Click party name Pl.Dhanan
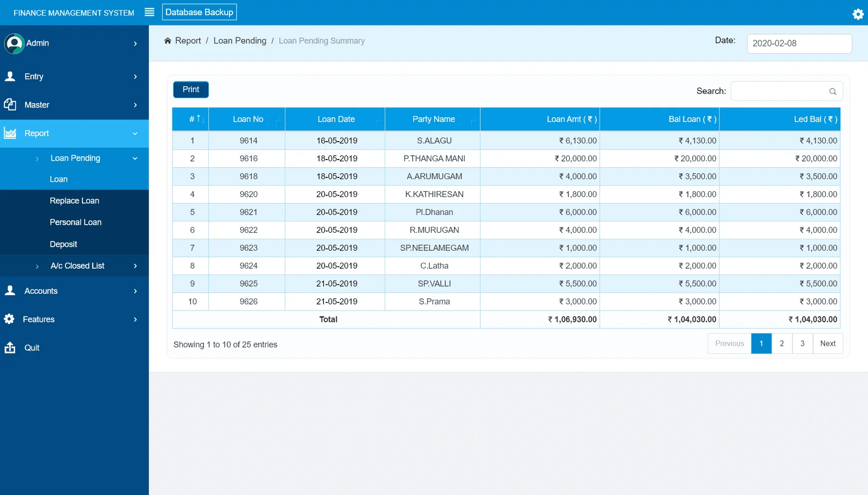 click(434, 212)
